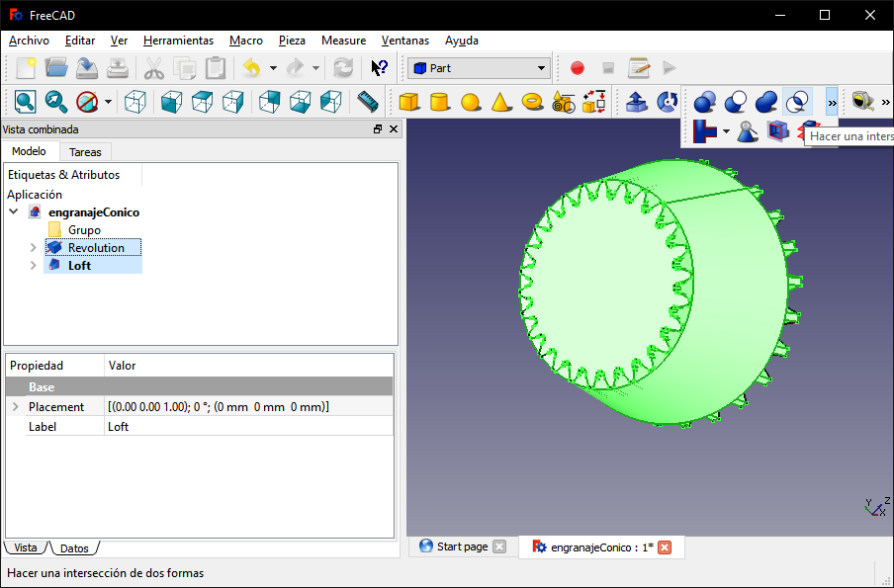This screenshot has height=588, width=894.
Task: Open the draw style dropdown arrow
Action: [109, 102]
